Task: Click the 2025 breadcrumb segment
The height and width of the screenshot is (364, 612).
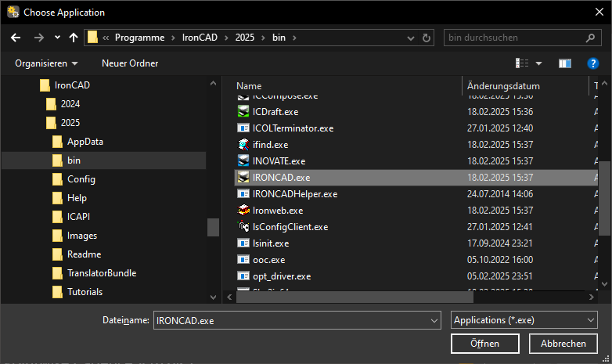Action: point(245,38)
